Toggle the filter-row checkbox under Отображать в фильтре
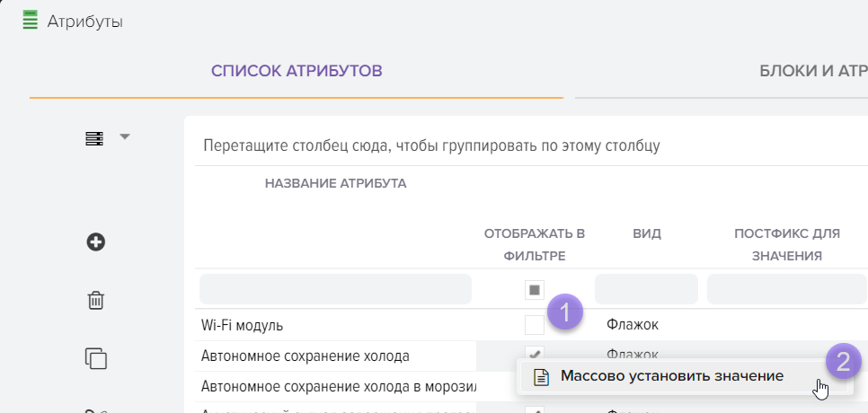 pos(535,289)
